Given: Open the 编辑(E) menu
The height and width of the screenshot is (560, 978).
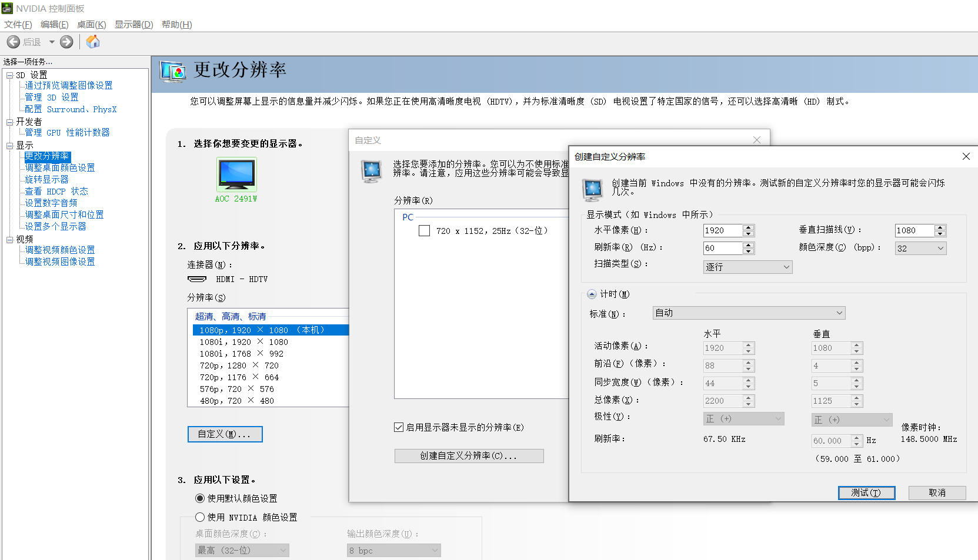Looking at the screenshot, I should click(55, 25).
